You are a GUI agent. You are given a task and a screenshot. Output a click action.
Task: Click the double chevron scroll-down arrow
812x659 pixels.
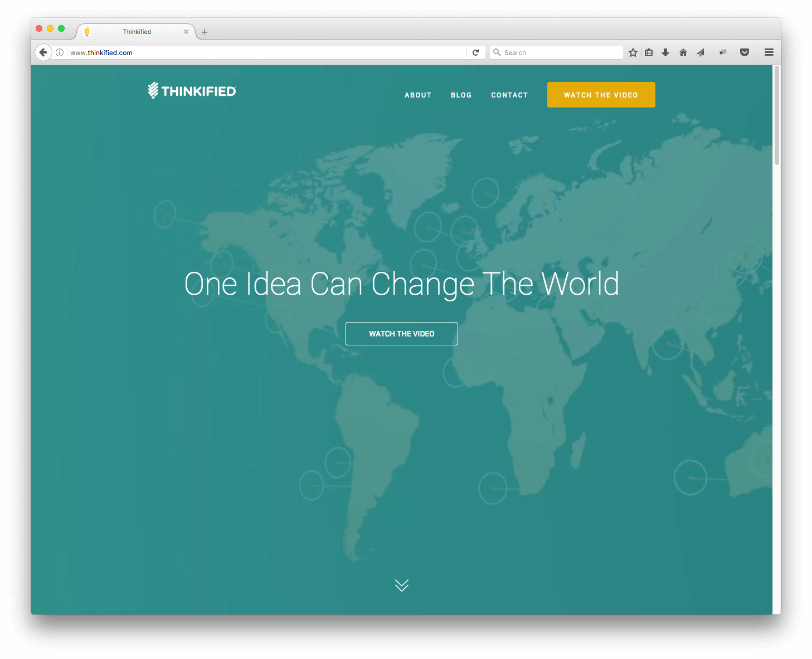click(401, 585)
